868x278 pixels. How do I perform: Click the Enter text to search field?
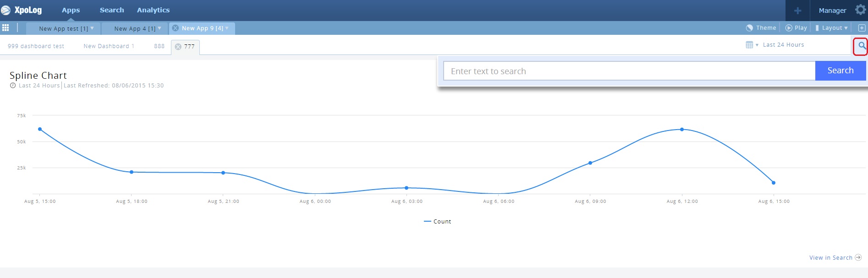(x=629, y=71)
